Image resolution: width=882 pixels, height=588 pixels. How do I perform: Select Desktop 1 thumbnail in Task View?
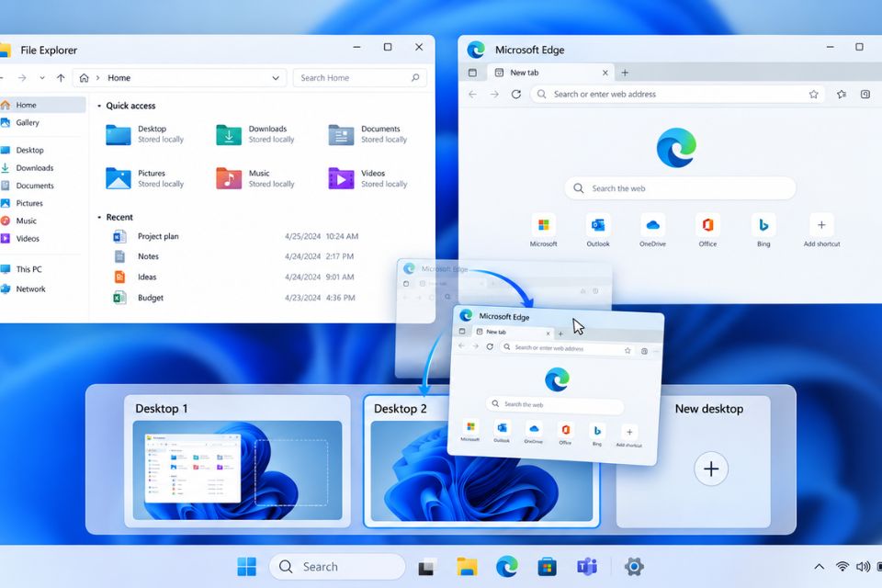click(x=237, y=461)
